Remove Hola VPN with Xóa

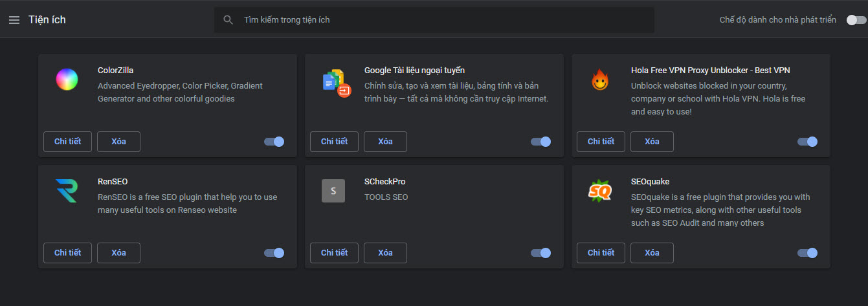pos(652,142)
